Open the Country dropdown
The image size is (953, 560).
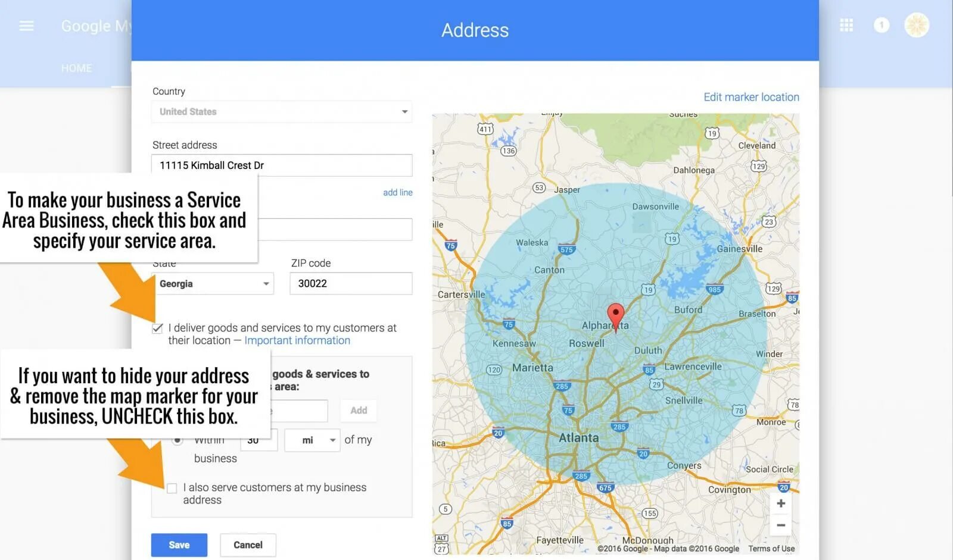[x=282, y=112]
